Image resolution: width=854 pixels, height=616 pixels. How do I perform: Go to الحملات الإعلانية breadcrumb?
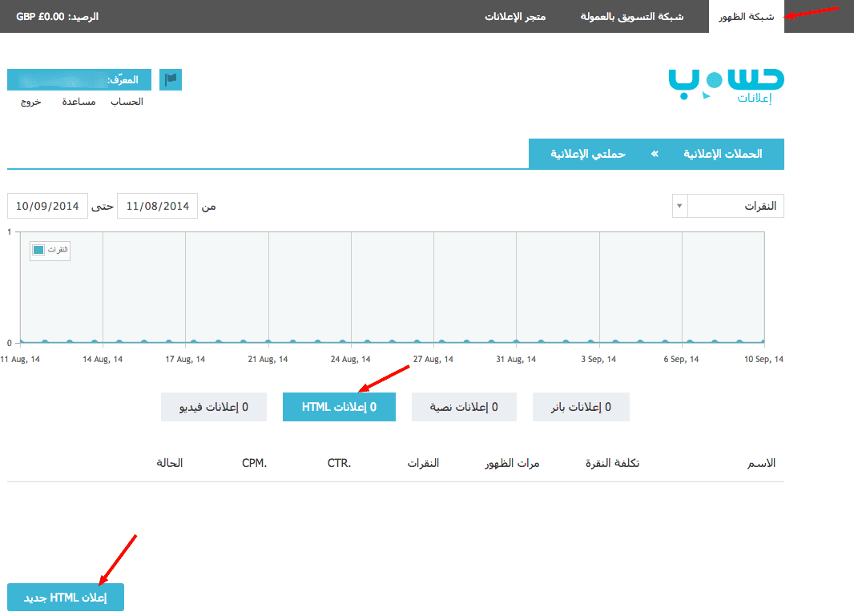click(x=723, y=154)
